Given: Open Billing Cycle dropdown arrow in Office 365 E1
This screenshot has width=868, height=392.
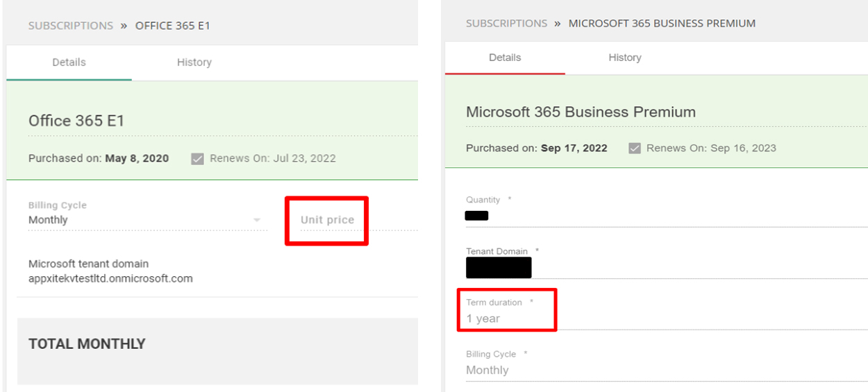Looking at the screenshot, I should (257, 221).
